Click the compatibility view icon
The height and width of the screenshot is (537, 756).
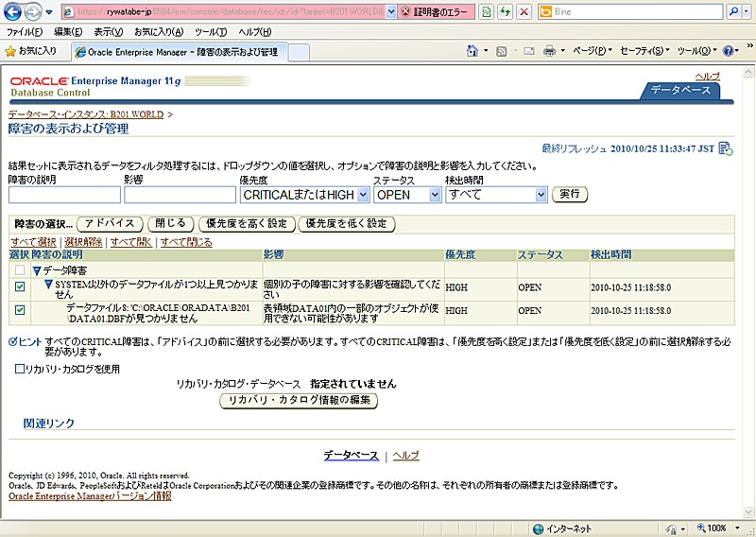point(487,11)
